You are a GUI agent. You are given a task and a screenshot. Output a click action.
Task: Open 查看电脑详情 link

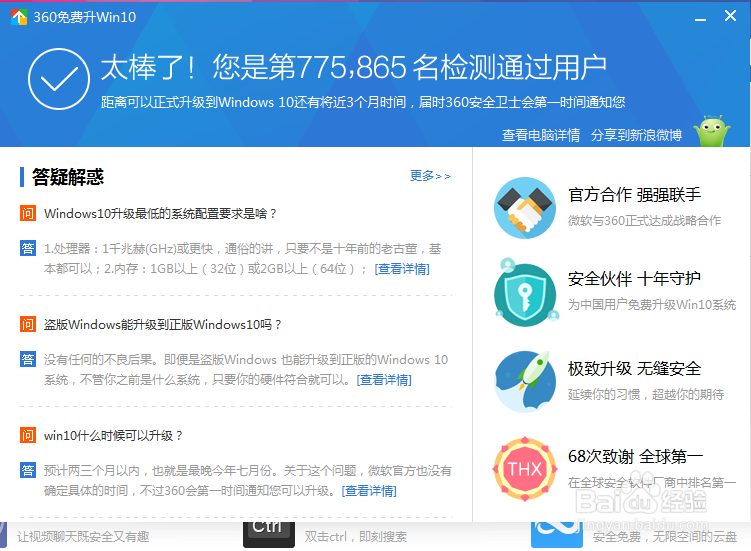tap(540, 135)
